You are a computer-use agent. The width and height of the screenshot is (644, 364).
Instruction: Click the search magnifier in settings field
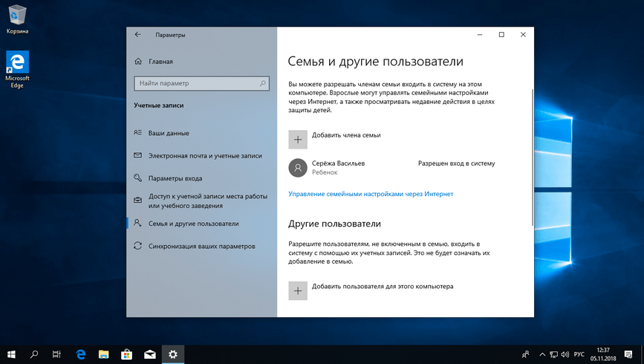coord(262,83)
